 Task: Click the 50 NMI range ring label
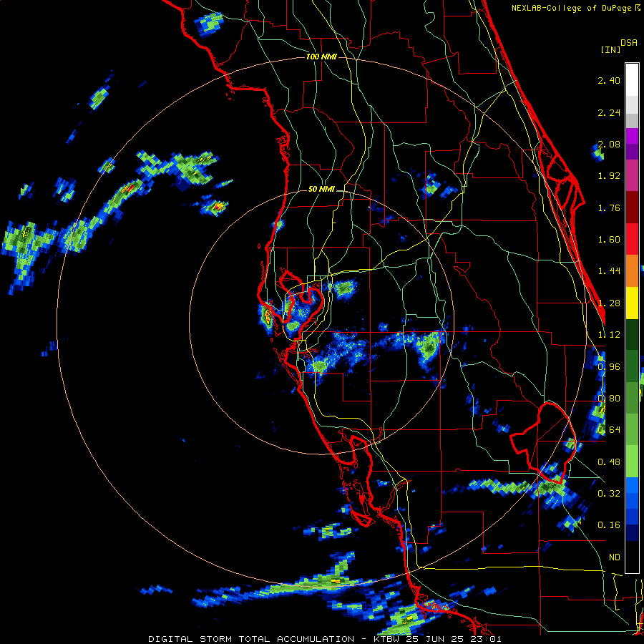coord(321,190)
